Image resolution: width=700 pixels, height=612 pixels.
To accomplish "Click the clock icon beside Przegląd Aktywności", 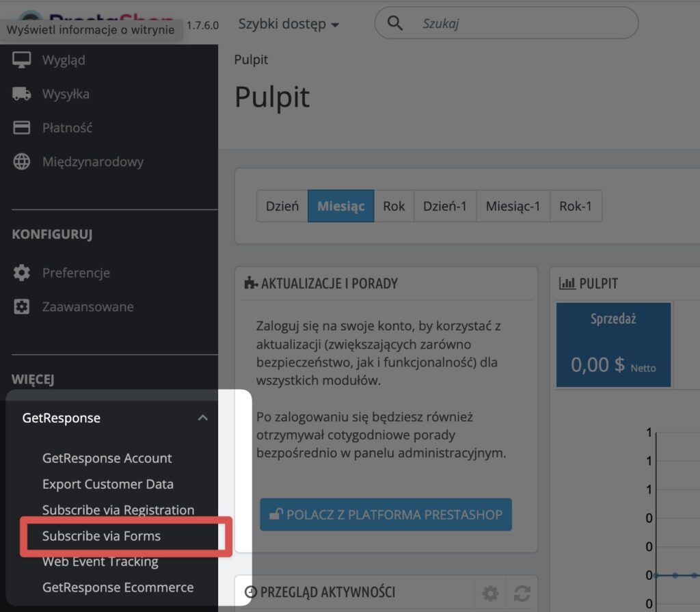I will coord(251,592).
